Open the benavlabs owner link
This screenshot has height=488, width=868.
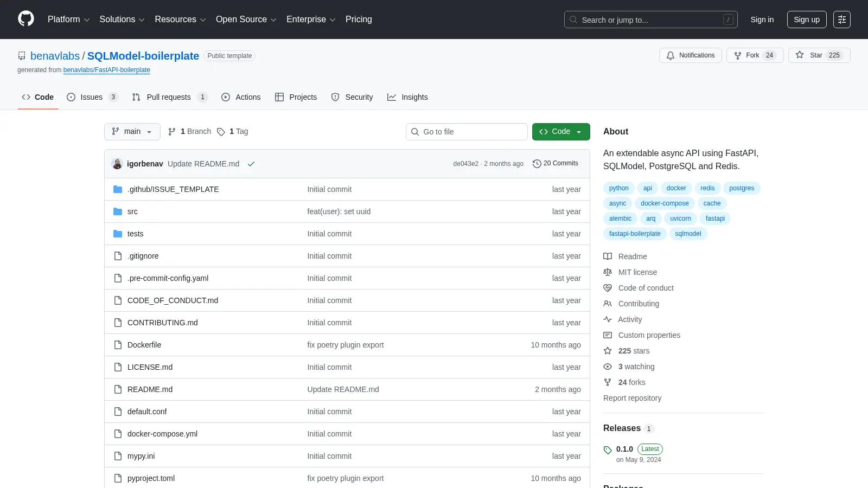tap(55, 56)
